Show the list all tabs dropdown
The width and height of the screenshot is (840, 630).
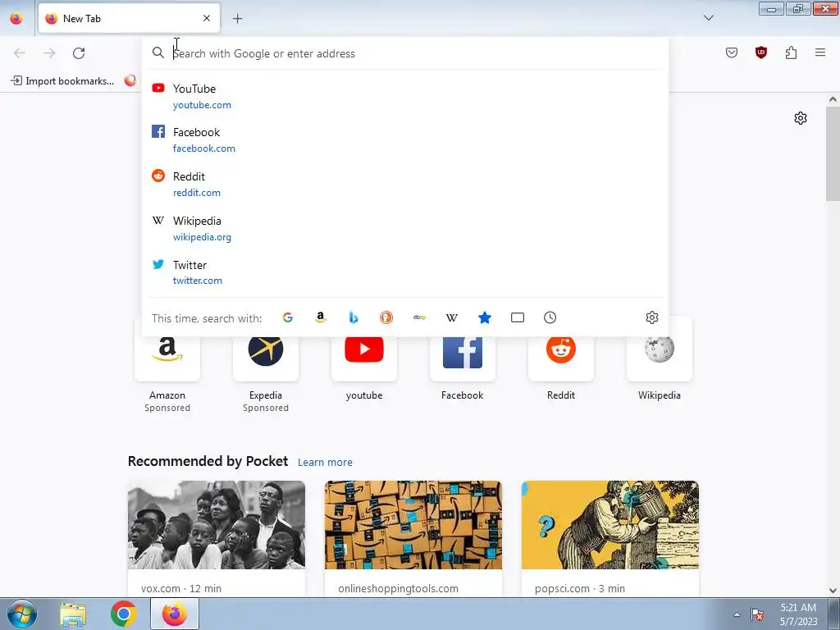pos(708,18)
